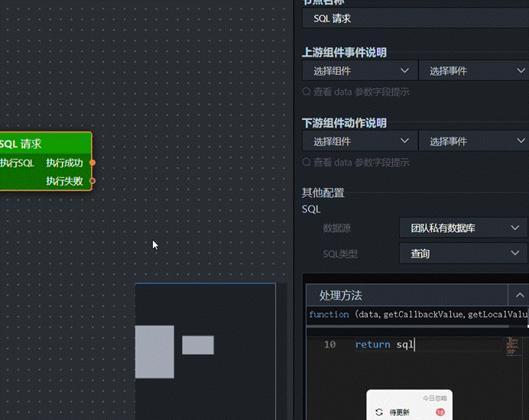The height and width of the screenshot is (420, 529).
Task: Click the refresh icon next to 待更新
Action: (379, 412)
